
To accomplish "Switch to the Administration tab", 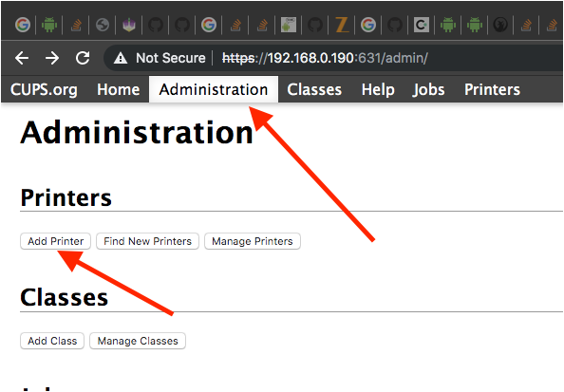I will (x=214, y=89).
